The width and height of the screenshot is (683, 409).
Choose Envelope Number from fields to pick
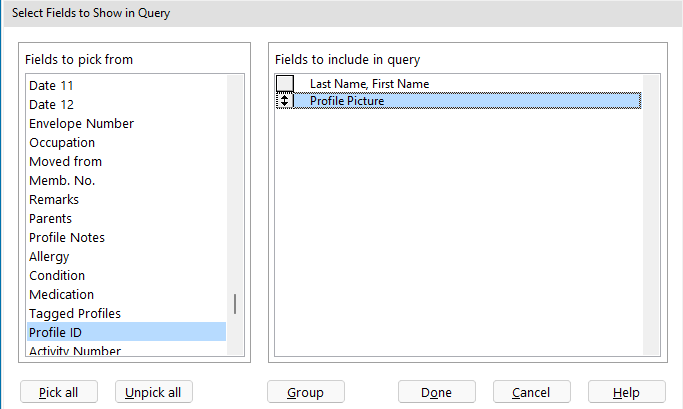[x=81, y=123]
